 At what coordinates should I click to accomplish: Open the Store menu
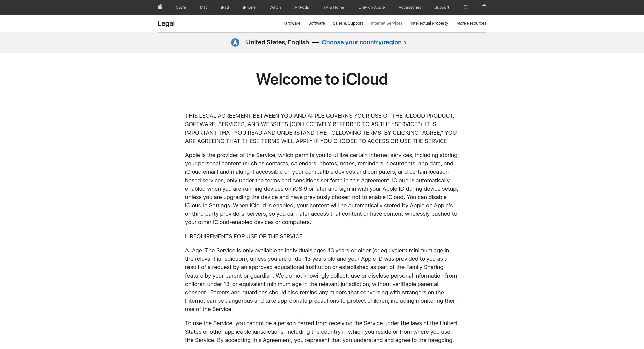point(181,7)
